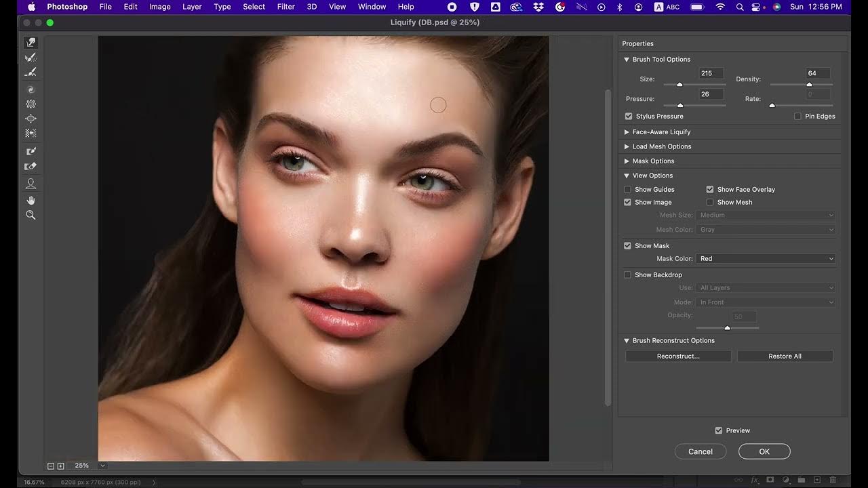The height and width of the screenshot is (488, 868).
Task: Open Creative Cloud menu bar icon
Action: tap(516, 7)
